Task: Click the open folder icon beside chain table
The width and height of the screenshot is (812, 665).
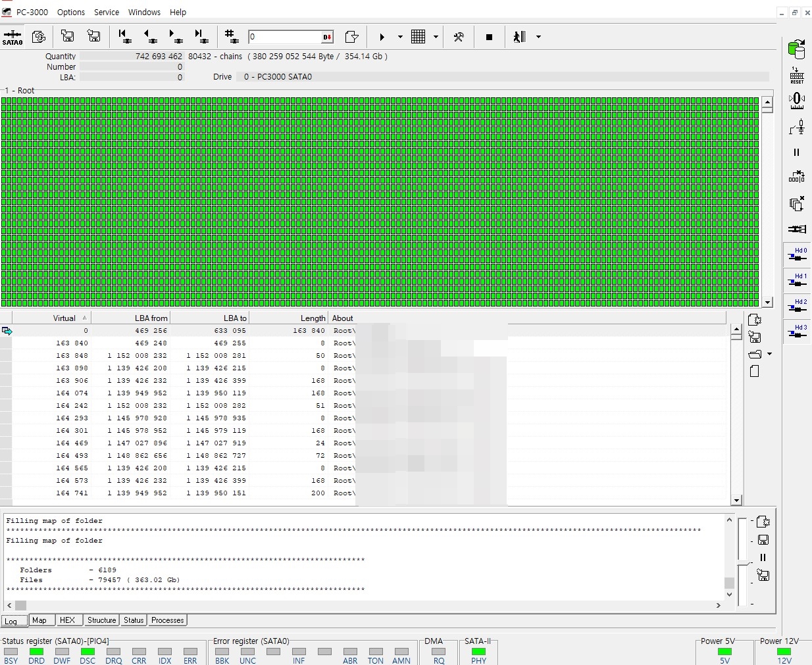Action: [x=755, y=355]
